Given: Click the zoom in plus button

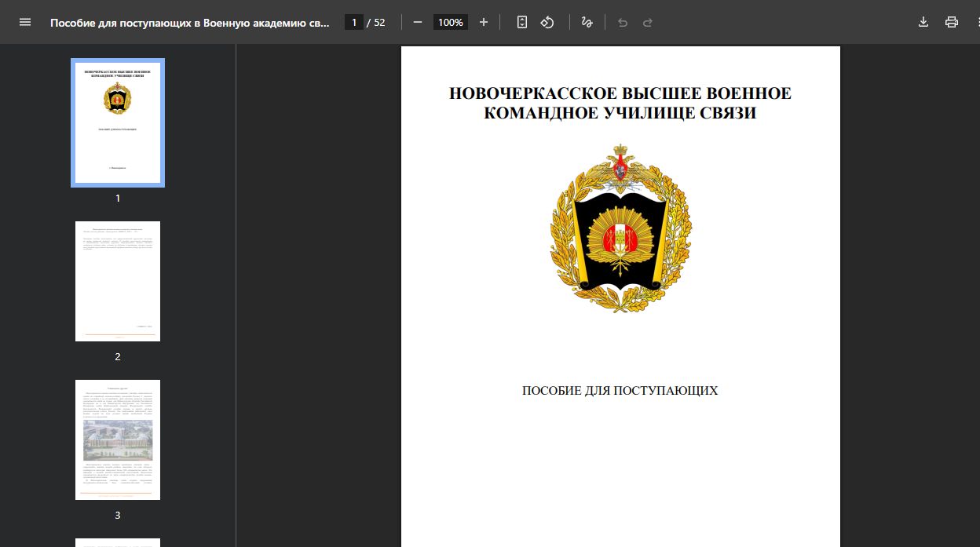Looking at the screenshot, I should [484, 22].
